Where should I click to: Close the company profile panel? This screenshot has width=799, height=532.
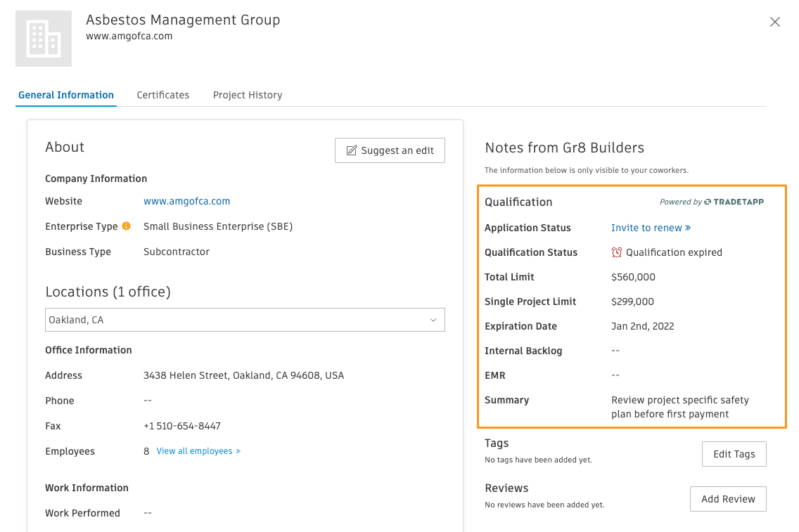(x=775, y=22)
